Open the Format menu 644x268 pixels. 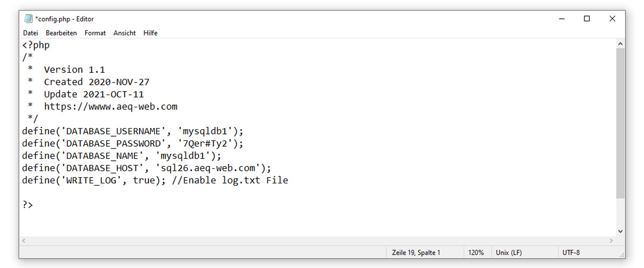click(x=95, y=33)
